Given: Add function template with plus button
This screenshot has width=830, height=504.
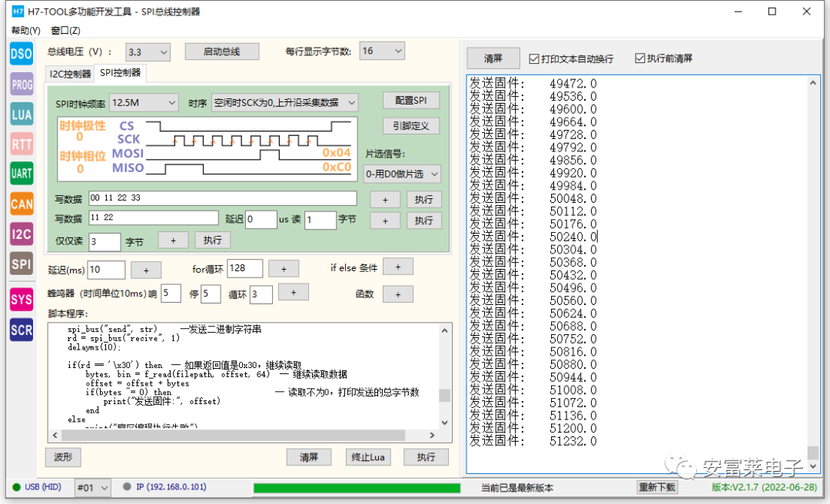Looking at the screenshot, I should [x=398, y=294].
